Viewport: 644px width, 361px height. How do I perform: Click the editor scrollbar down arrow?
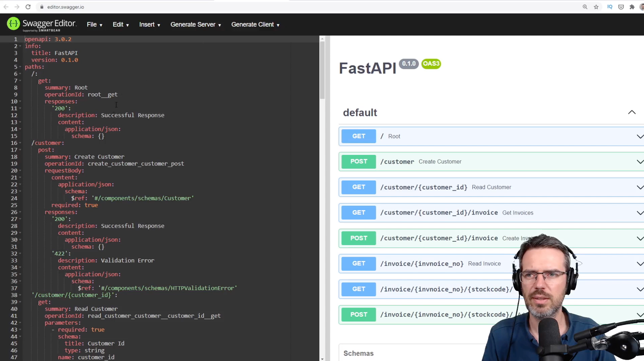[x=322, y=359]
